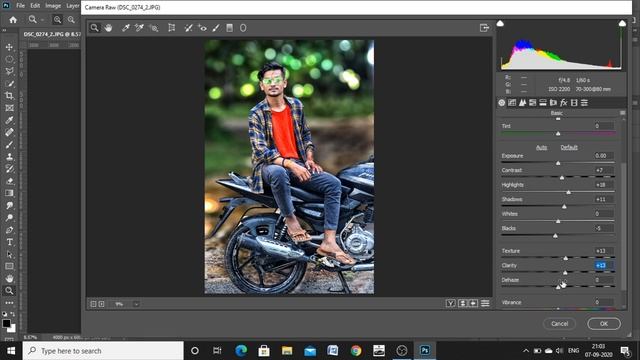Select the Photoshop toolbar Zoom tool
The width and height of the screenshot is (640, 360).
[x=9, y=291]
